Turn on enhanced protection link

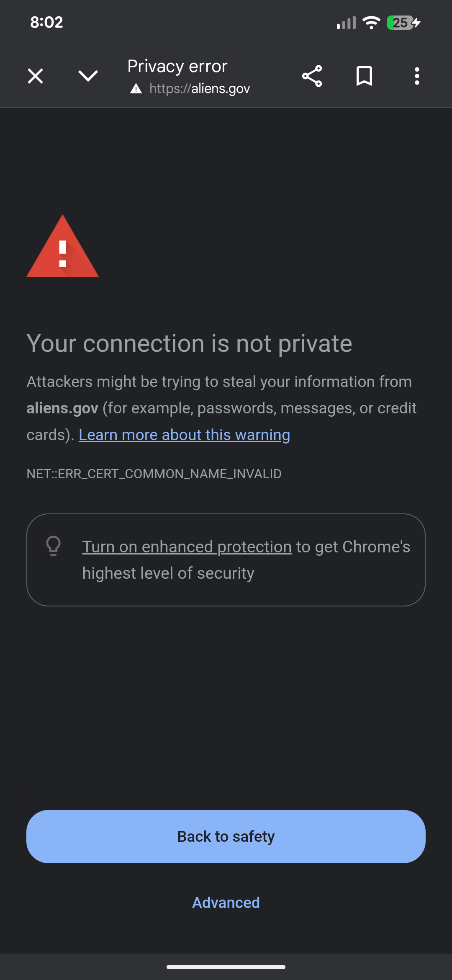(187, 547)
